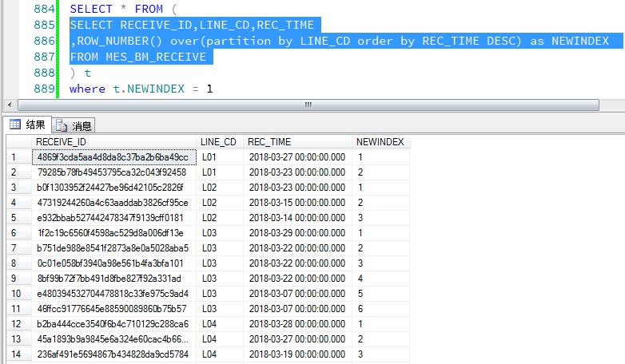
Task: Click LINE_CD L01 in row 1
Action: 219,157
